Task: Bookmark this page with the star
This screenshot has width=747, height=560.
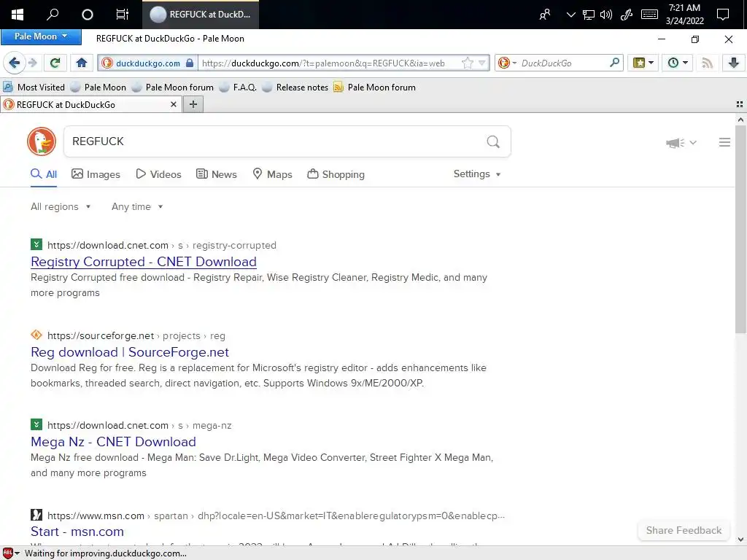Action: (x=468, y=63)
